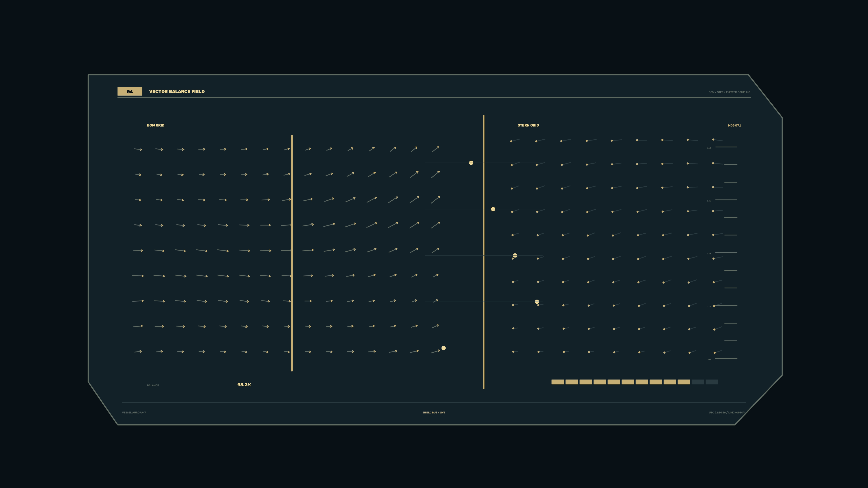
Task: Click the bottommost row slider knob
Action: 443,348
